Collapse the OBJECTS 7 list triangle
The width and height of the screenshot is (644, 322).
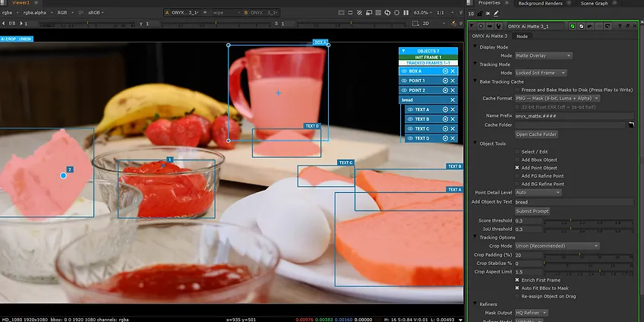(403, 51)
